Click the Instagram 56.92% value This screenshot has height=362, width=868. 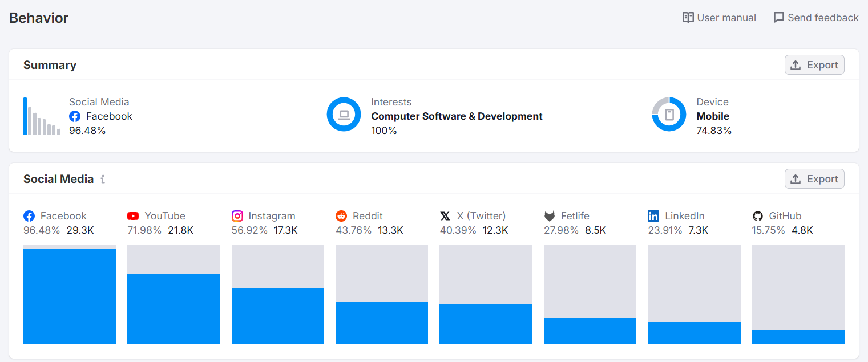click(249, 230)
